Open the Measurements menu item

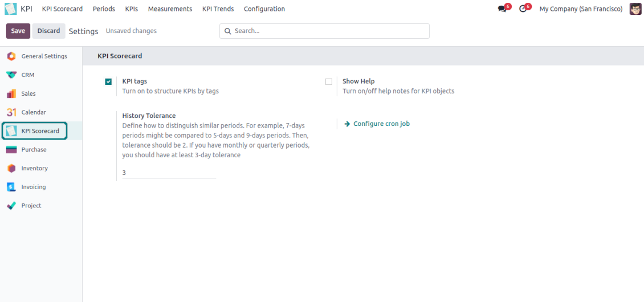click(170, 9)
